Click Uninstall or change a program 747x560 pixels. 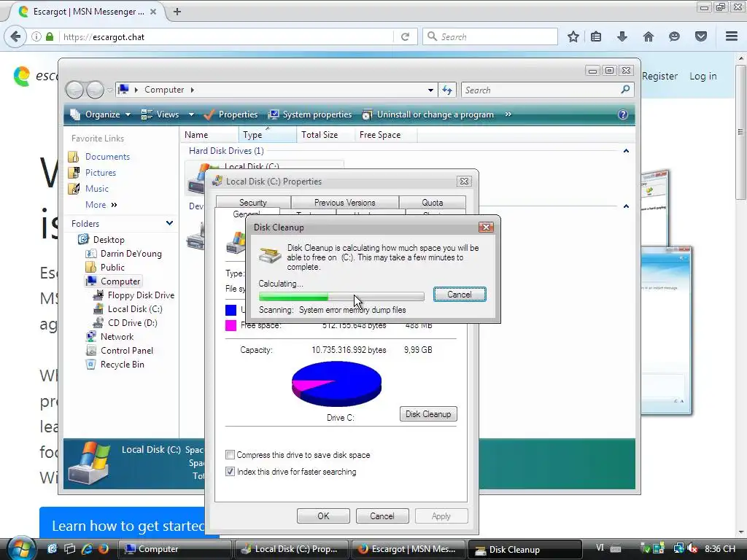427,114
